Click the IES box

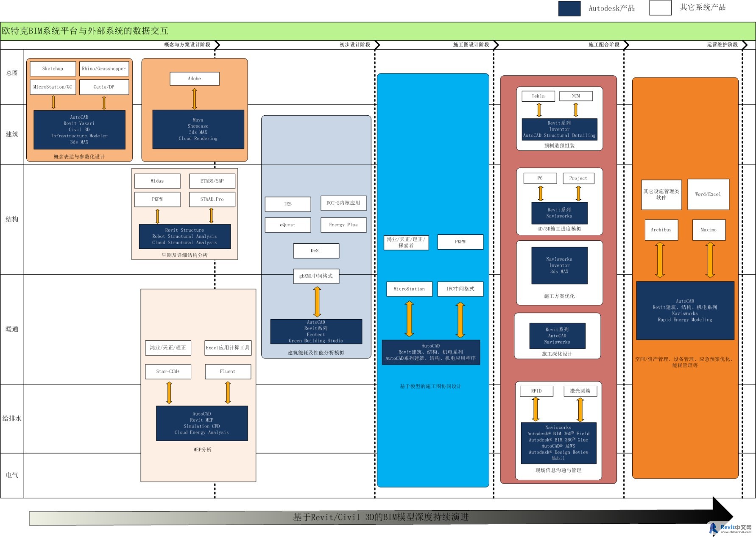[288, 204]
